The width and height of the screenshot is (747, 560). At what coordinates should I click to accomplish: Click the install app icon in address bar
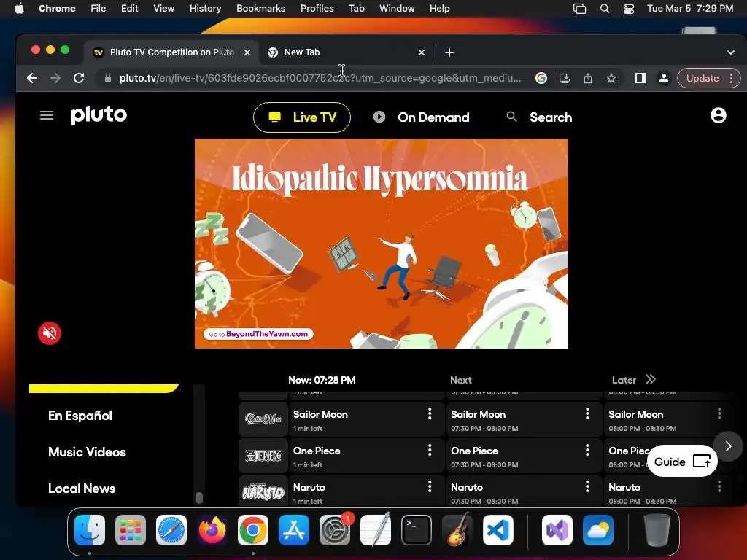coord(565,78)
